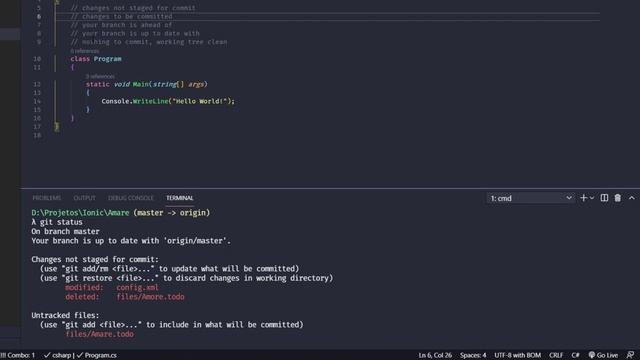Screen dimensions: 640x360
Task: Click comment '// changes not staged for commit'
Action: (133, 8)
